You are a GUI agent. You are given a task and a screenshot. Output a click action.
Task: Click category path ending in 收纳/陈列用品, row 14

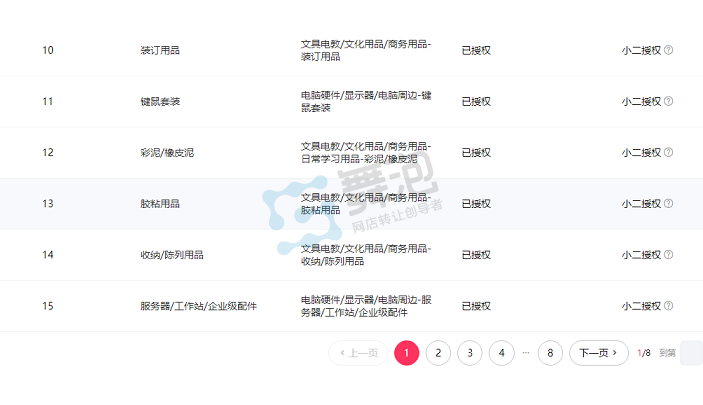click(x=366, y=255)
